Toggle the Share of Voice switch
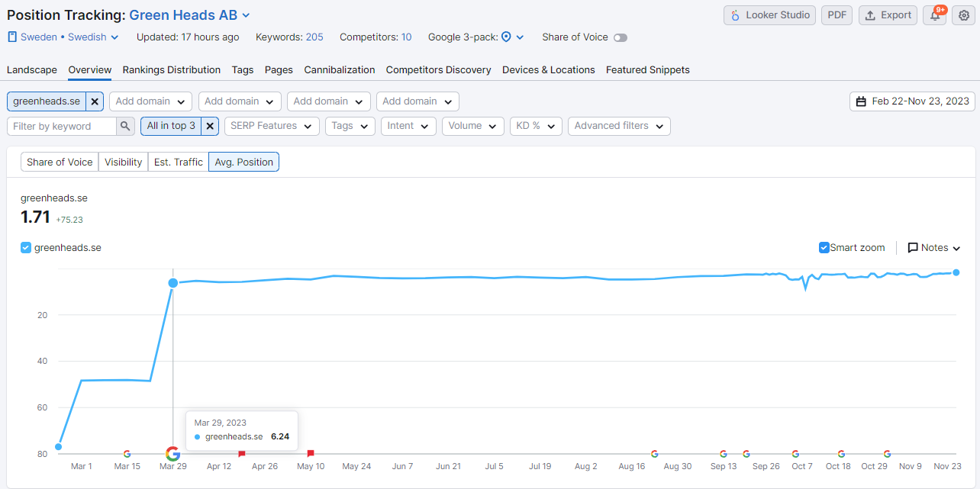This screenshot has height=489, width=980. point(621,37)
